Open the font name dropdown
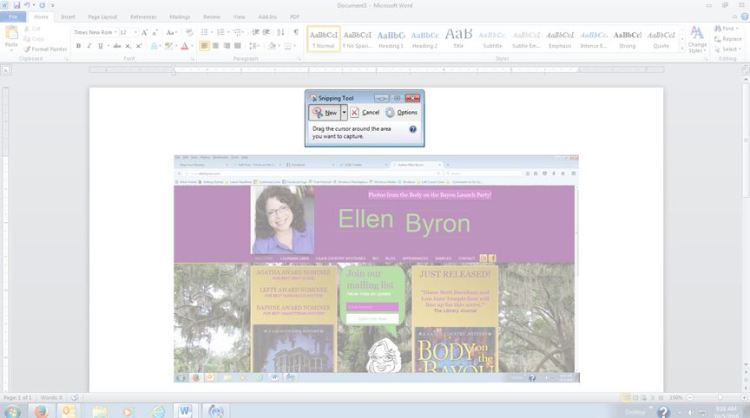This screenshot has width=750, height=418. pyautogui.click(x=92, y=32)
